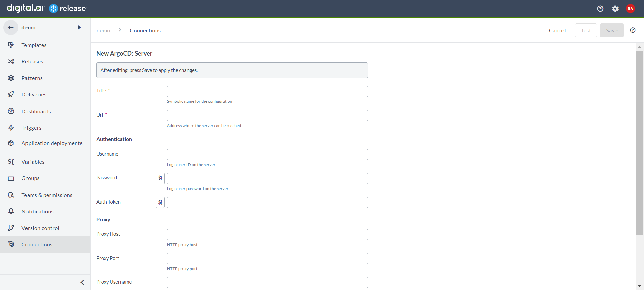The image size is (644, 290).
Task: Click the Cancel button
Action: pos(557,30)
